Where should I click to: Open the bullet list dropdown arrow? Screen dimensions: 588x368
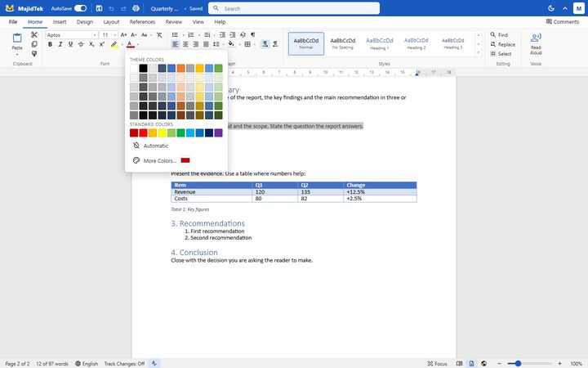pyautogui.click(x=183, y=35)
